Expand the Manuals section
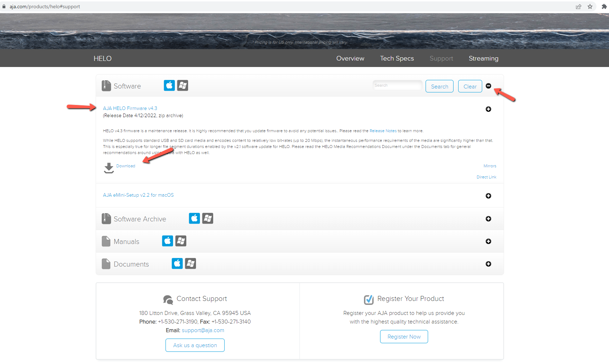The height and width of the screenshot is (364, 609). point(488,241)
